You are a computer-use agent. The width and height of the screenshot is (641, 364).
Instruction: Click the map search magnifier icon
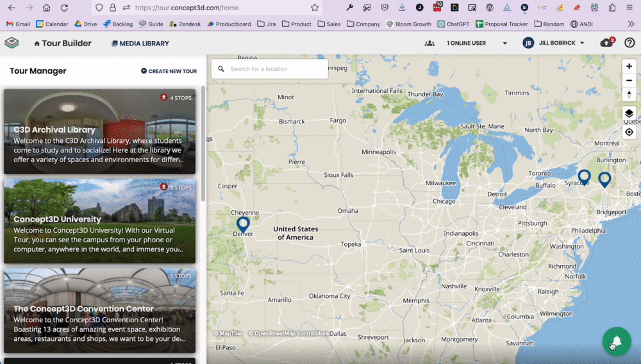(x=221, y=69)
